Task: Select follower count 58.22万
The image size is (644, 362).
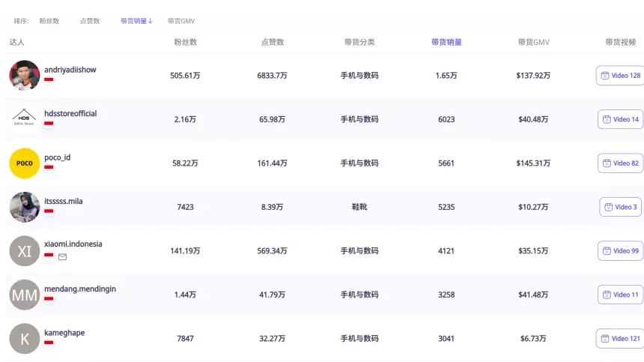Action: pos(185,163)
